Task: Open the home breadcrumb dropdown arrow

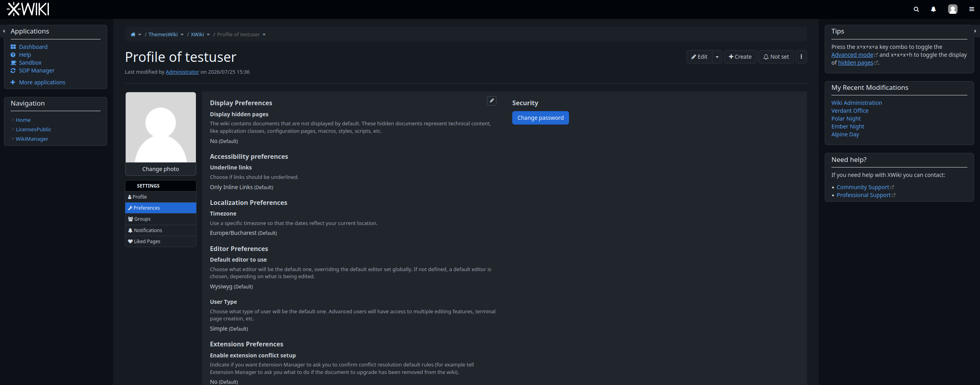Action: point(139,35)
